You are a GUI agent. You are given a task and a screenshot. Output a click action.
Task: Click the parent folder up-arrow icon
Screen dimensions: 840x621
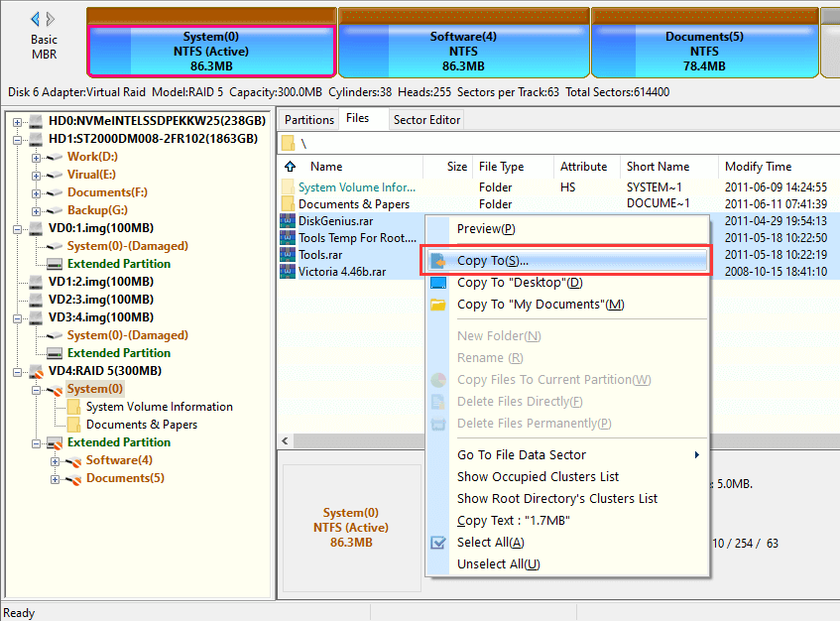pyautogui.click(x=291, y=167)
